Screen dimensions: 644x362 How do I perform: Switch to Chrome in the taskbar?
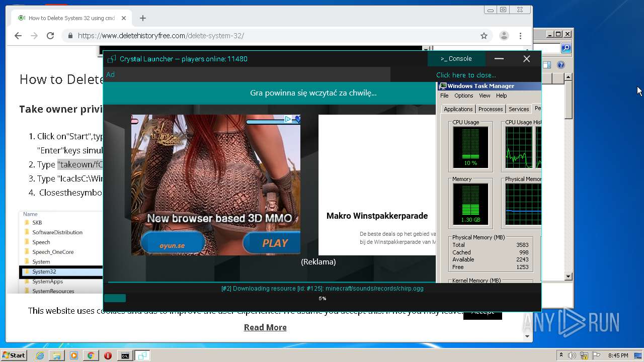(91, 355)
